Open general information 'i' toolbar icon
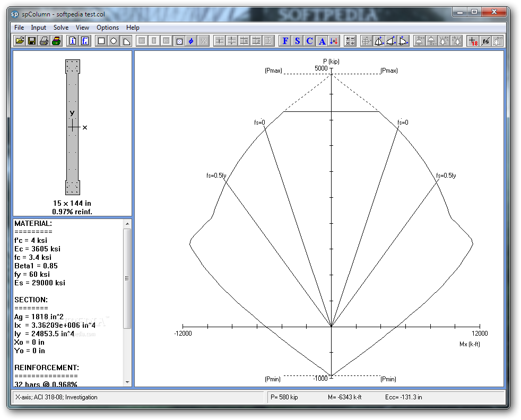Screen dimensions: 521x420 73,41
